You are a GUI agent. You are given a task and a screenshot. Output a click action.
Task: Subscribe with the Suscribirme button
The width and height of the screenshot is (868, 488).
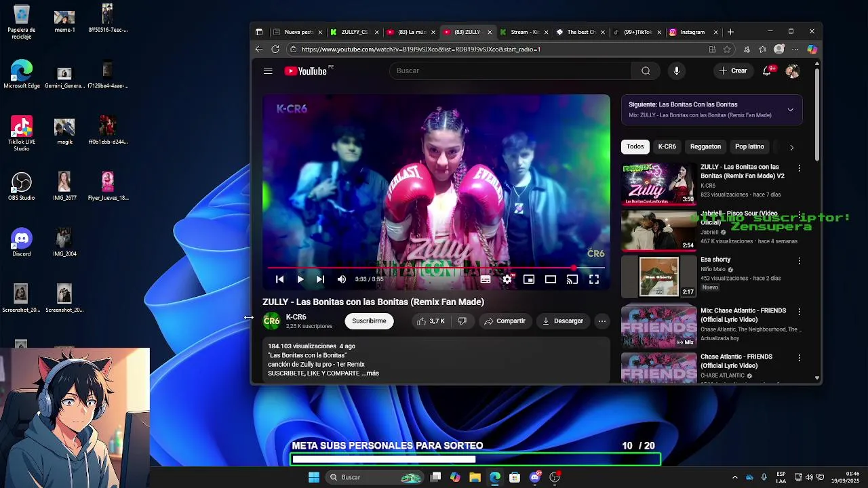pyautogui.click(x=369, y=321)
